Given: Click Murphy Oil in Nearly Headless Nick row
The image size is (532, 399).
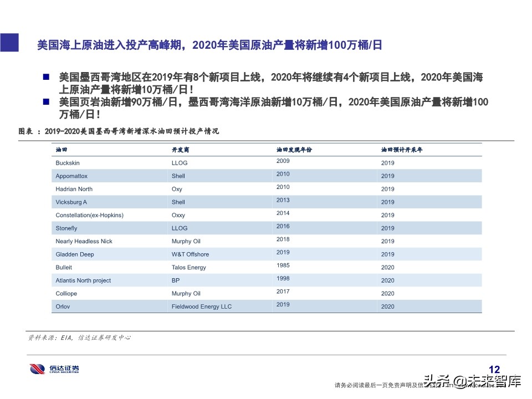Looking at the screenshot, I should [186, 241].
